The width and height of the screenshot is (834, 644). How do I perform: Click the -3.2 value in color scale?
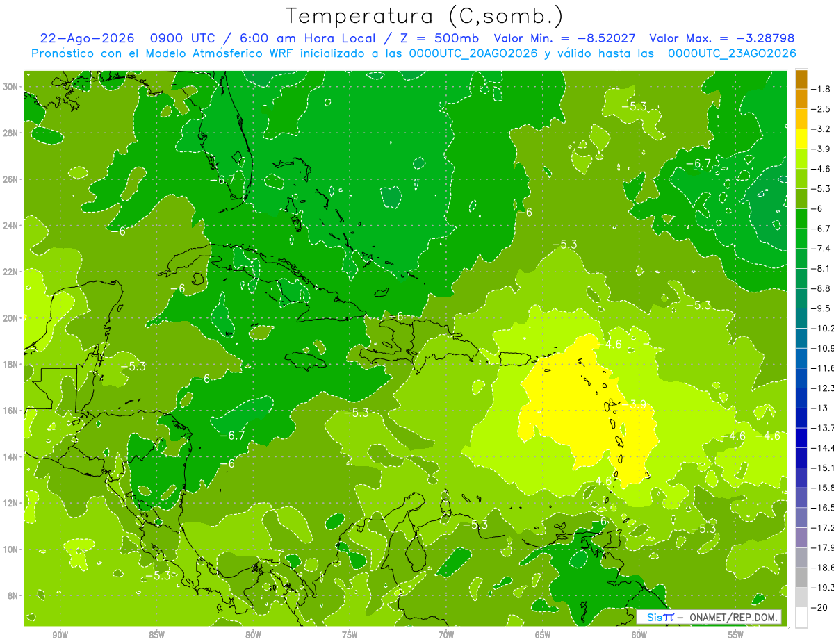pyautogui.click(x=822, y=129)
